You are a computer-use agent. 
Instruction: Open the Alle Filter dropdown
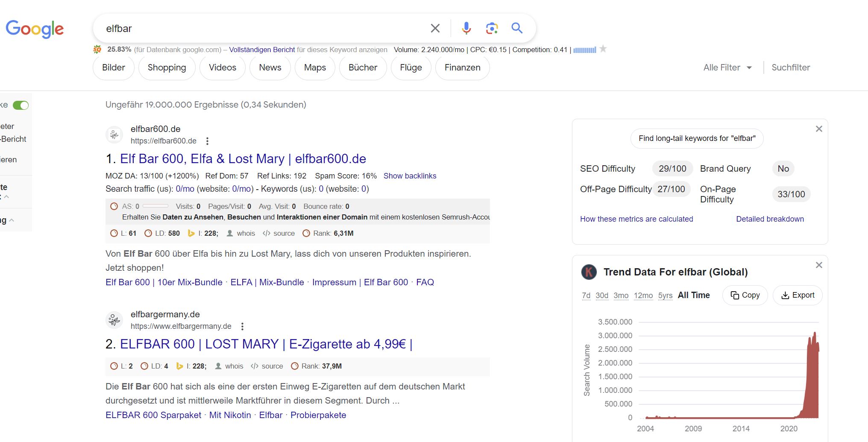pyautogui.click(x=727, y=67)
